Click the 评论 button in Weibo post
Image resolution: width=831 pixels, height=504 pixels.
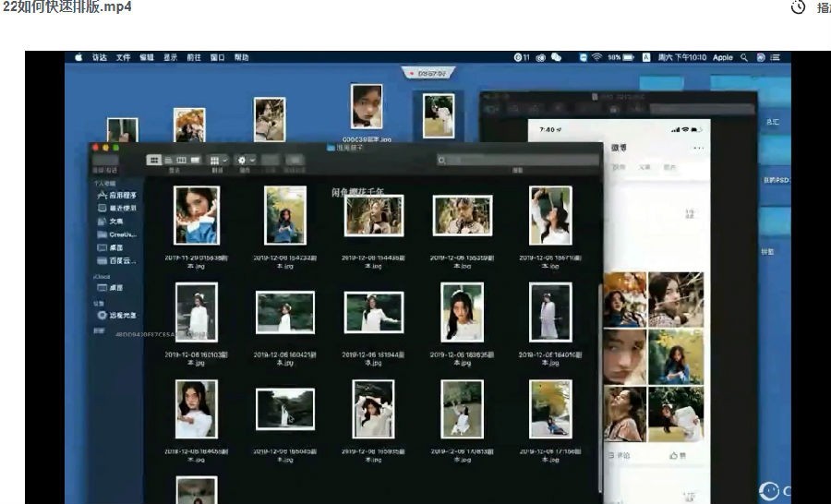pos(619,455)
